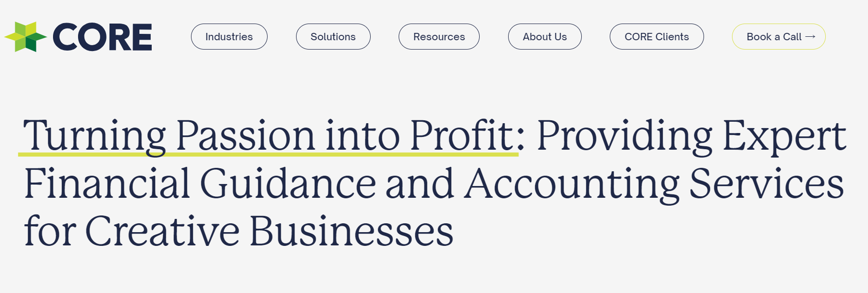Click the word "Guidance" in the headline
Screen dimensions: 868x293
click(288, 184)
